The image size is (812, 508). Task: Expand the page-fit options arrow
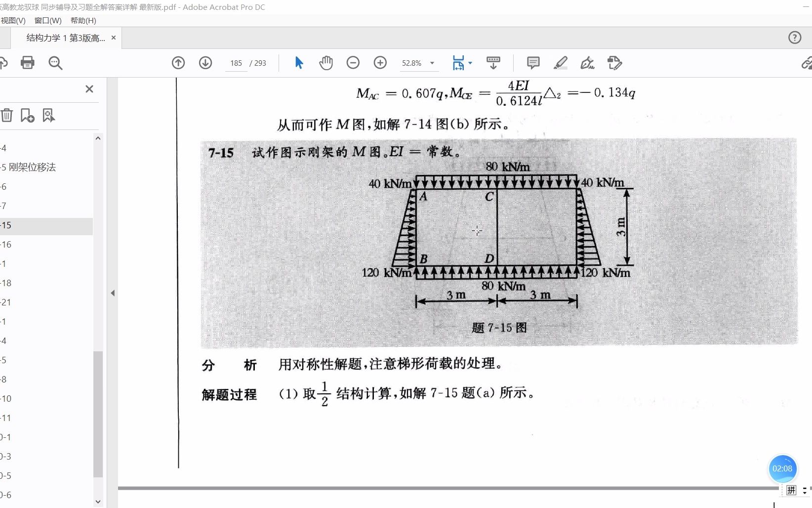pyautogui.click(x=471, y=63)
